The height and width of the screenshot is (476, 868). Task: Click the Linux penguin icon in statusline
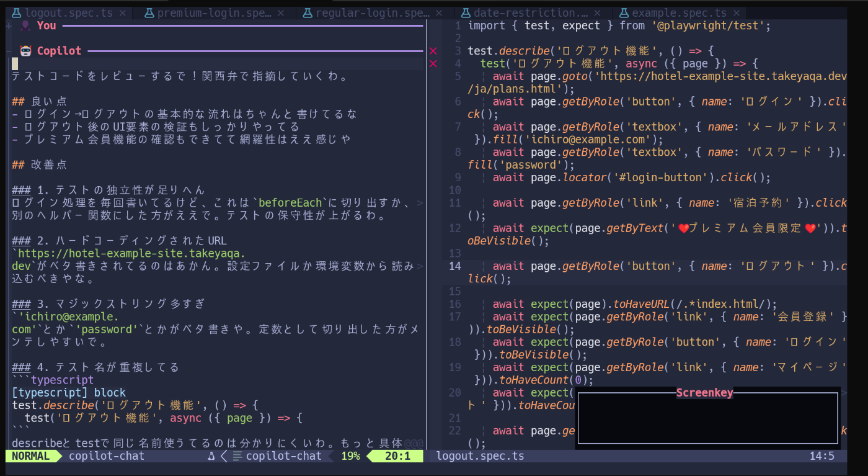(x=211, y=456)
